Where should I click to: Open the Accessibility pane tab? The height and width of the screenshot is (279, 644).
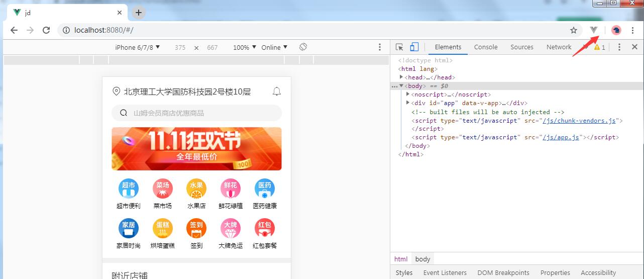598,272
